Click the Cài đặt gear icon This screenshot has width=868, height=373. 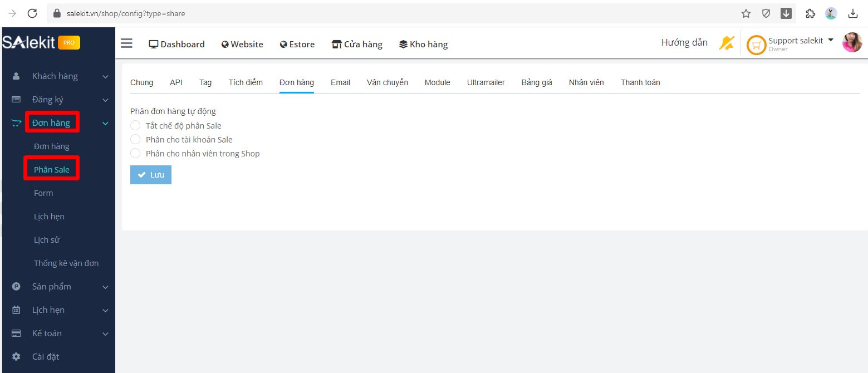(x=16, y=356)
